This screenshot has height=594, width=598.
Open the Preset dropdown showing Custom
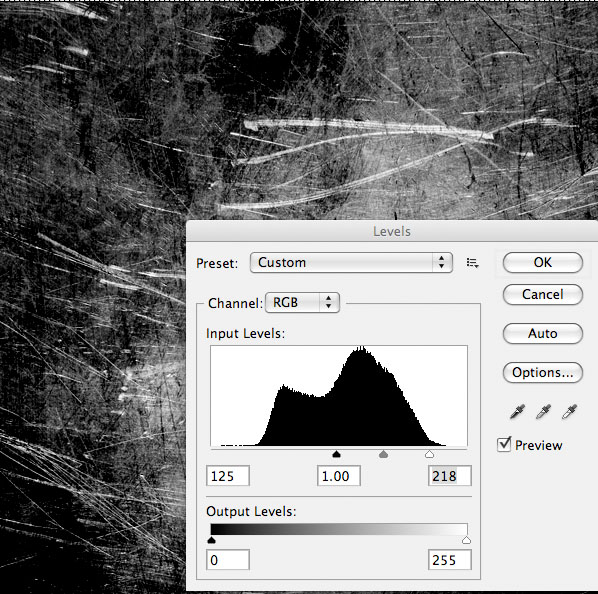point(351,262)
